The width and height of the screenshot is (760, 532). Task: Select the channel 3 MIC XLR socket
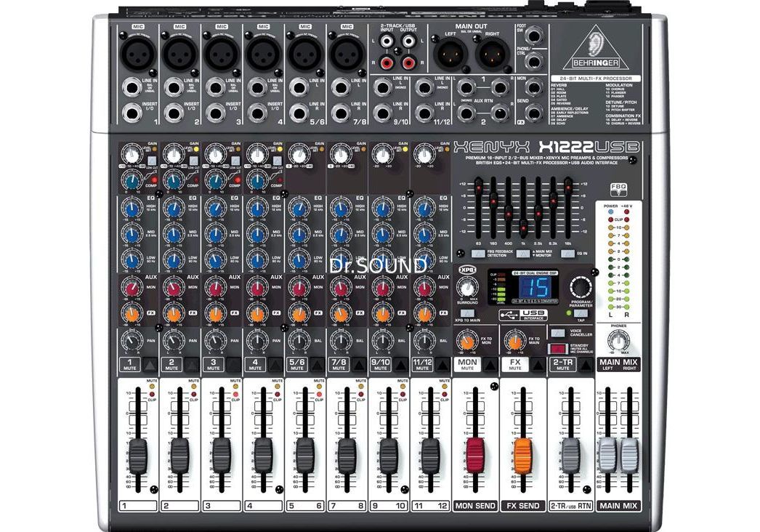click(222, 53)
